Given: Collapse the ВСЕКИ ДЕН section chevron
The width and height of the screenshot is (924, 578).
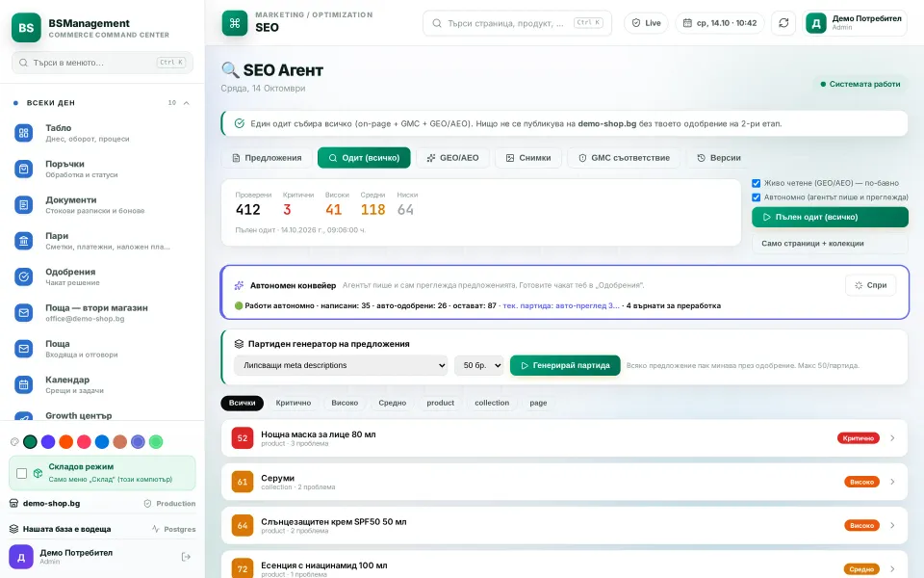Looking at the screenshot, I should (186, 103).
